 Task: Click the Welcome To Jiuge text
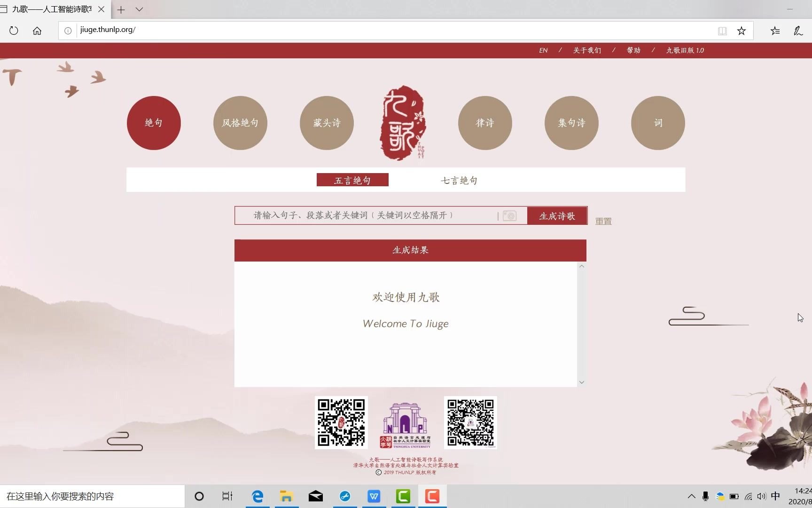(406, 324)
